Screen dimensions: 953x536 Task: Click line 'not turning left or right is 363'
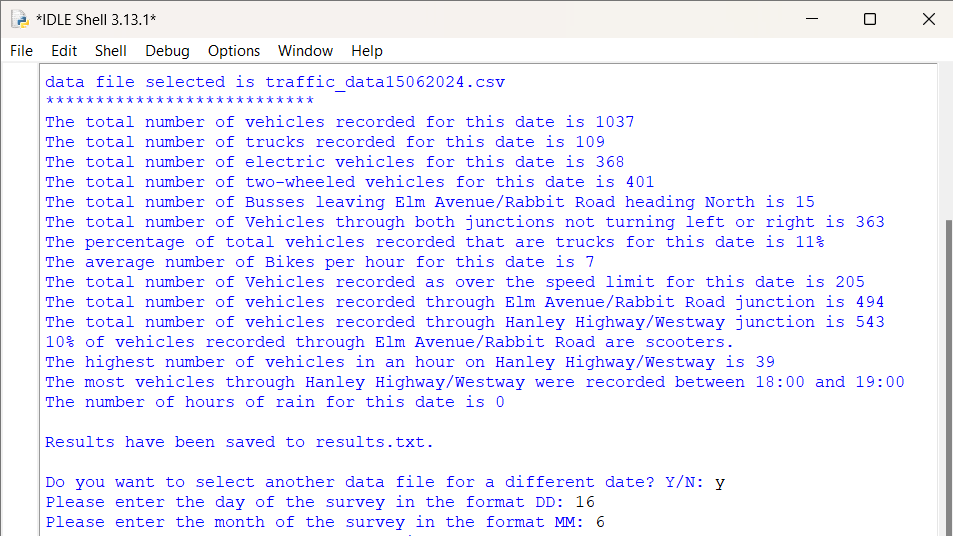tap(465, 222)
